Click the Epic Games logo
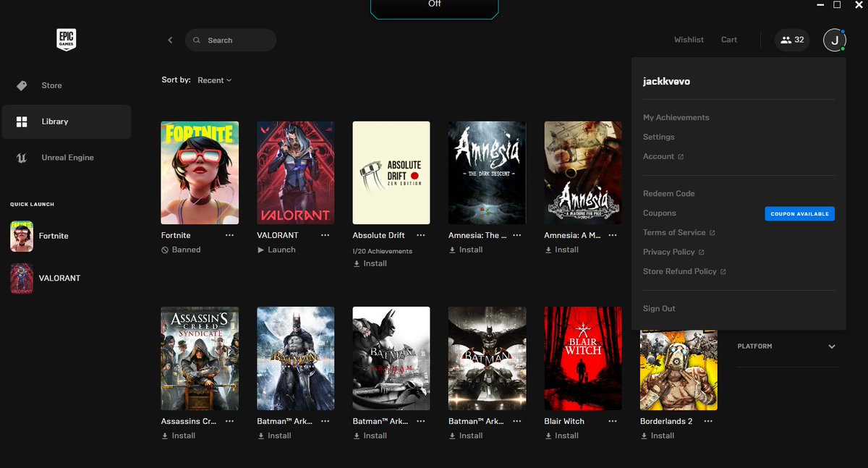 67,40
